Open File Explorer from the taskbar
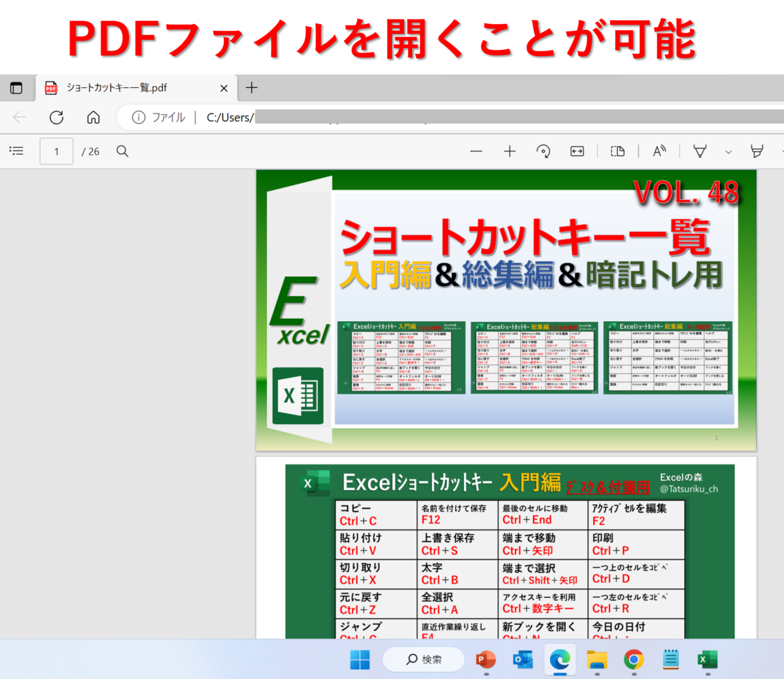 point(597,659)
